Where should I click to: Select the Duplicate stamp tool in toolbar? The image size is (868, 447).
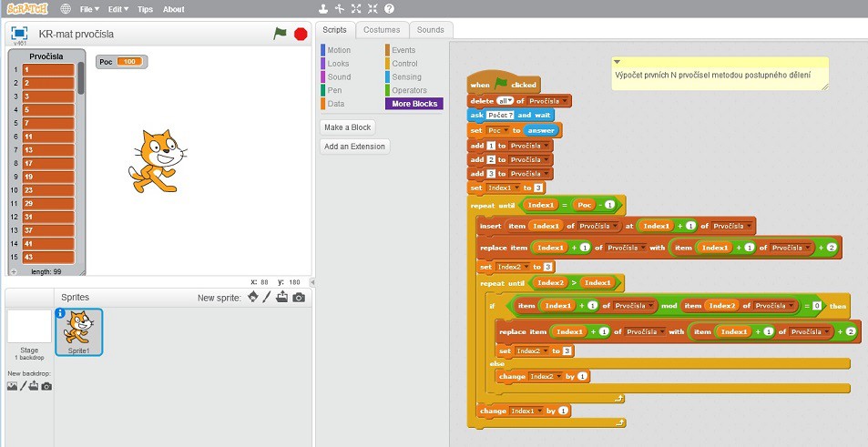[322, 9]
